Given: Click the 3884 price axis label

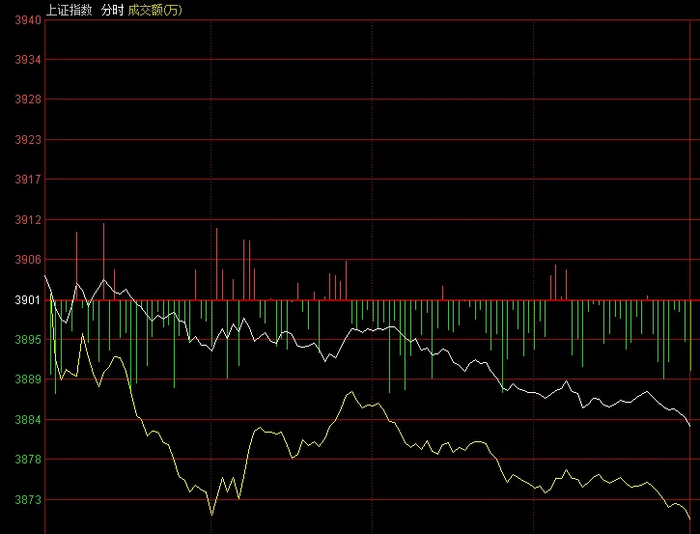Looking at the screenshot, I should tap(28, 420).
